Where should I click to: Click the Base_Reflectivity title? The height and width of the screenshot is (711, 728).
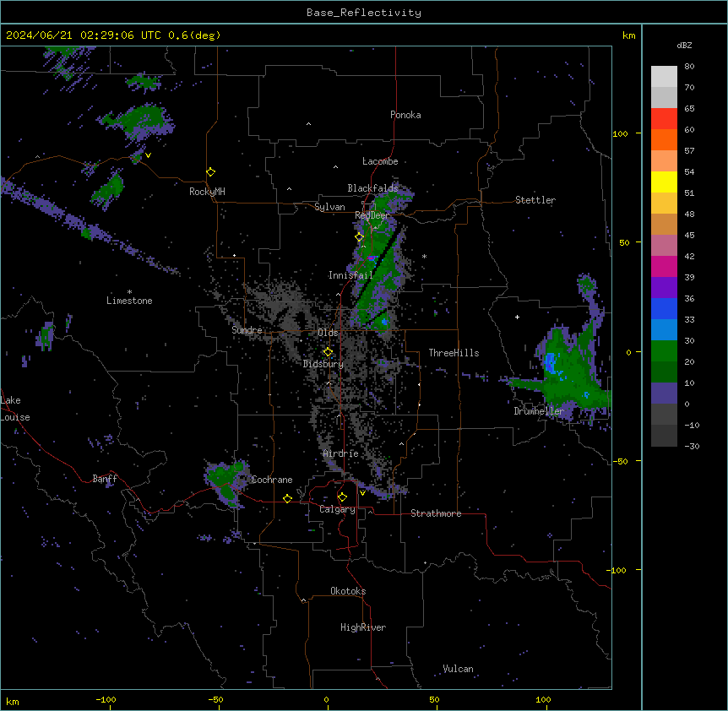pos(364,13)
